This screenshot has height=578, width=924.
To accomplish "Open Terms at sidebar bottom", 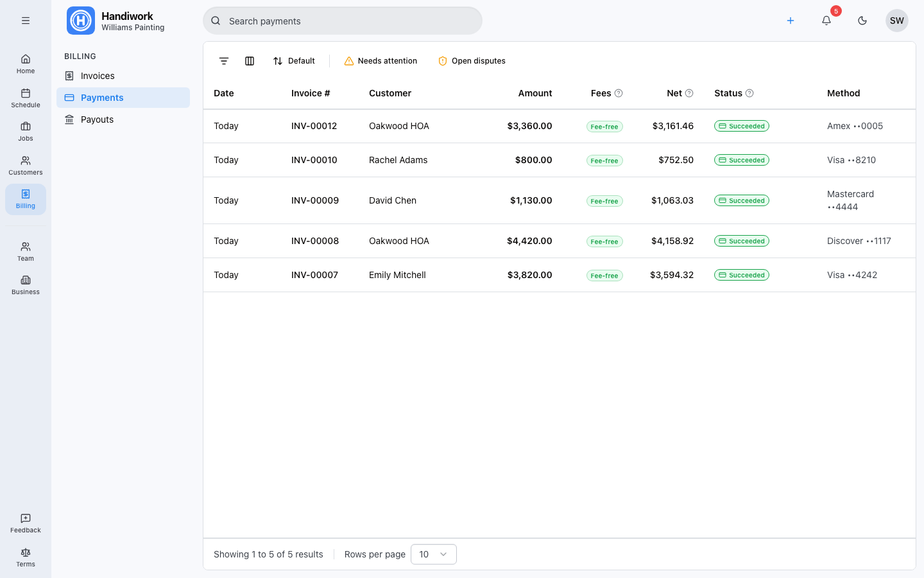I will [26, 557].
